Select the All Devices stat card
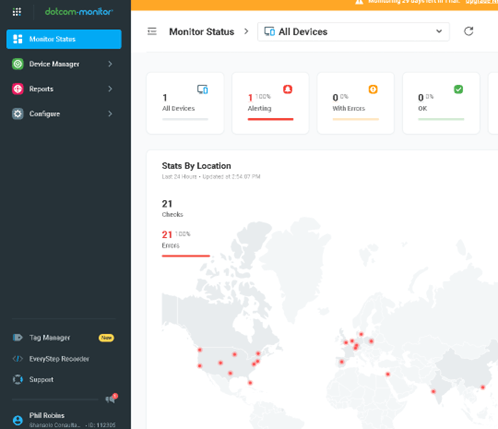The image size is (498, 429). (x=185, y=103)
